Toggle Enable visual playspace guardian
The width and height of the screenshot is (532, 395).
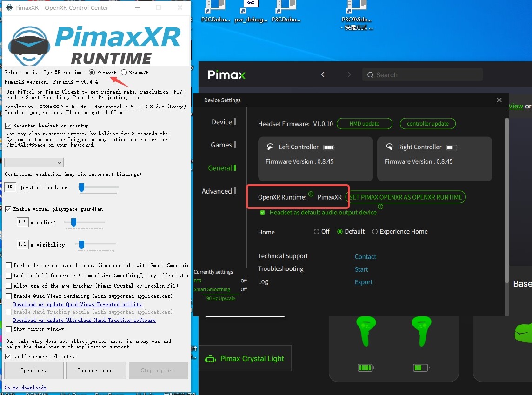(x=8, y=209)
